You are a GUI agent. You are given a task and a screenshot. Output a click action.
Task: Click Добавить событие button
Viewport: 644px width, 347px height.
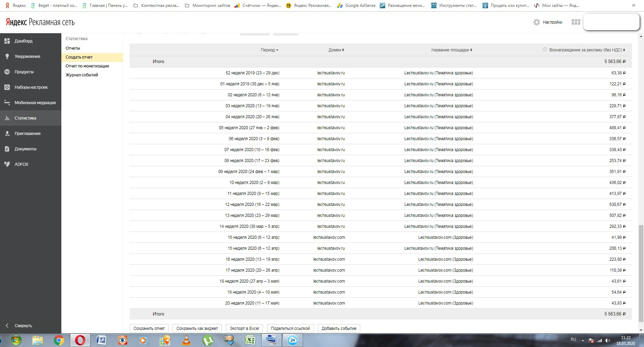coord(339,329)
